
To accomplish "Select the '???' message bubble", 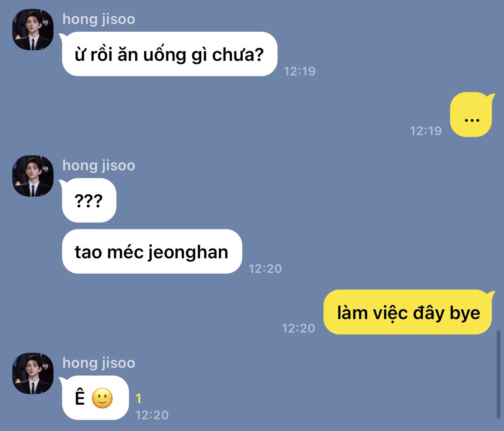I will 89,200.
